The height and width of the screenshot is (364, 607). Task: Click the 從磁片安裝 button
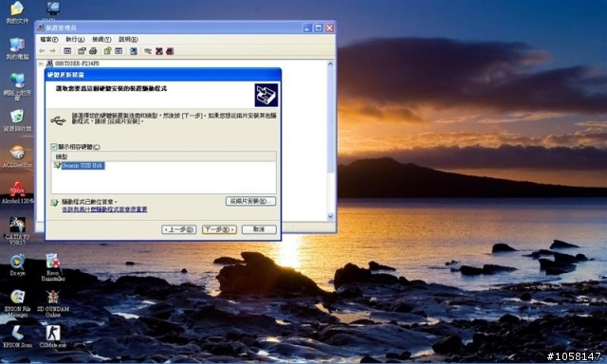pos(250,201)
